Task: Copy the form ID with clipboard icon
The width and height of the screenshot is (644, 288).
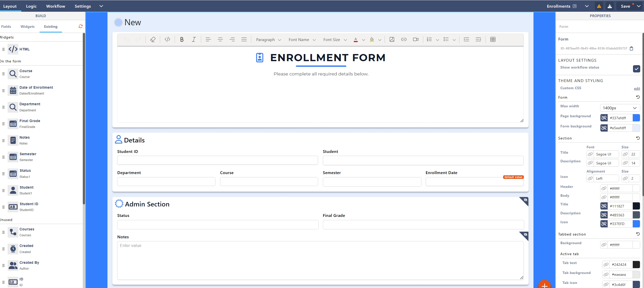Action: tap(631, 48)
